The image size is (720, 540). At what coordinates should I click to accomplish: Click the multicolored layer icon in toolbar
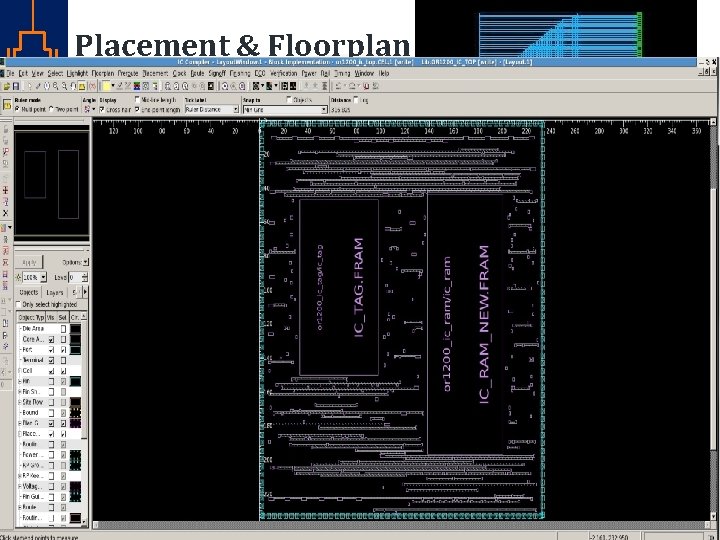click(137, 86)
